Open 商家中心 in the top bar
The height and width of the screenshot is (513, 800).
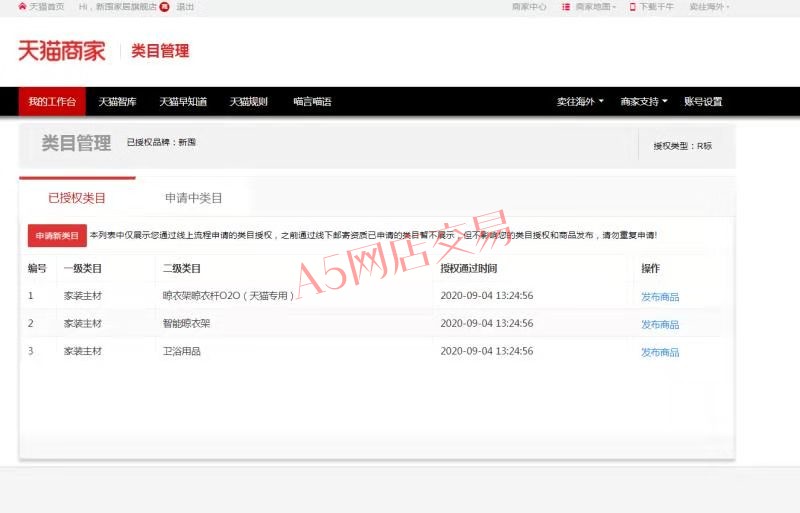tap(529, 7)
